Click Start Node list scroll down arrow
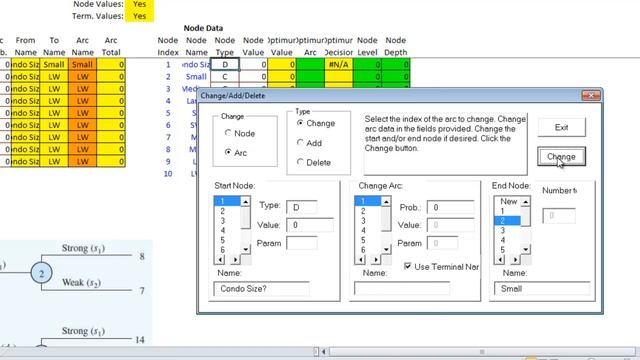Image resolution: width=640 pixels, height=360 pixels. [x=245, y=249]
